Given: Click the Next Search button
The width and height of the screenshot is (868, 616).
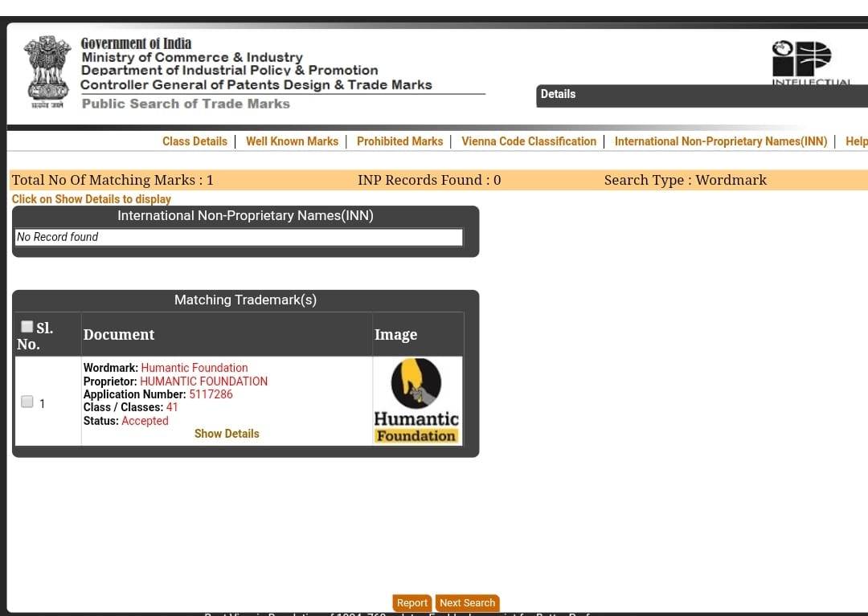Looking at the screenshot, I should [x=467, y=602].
